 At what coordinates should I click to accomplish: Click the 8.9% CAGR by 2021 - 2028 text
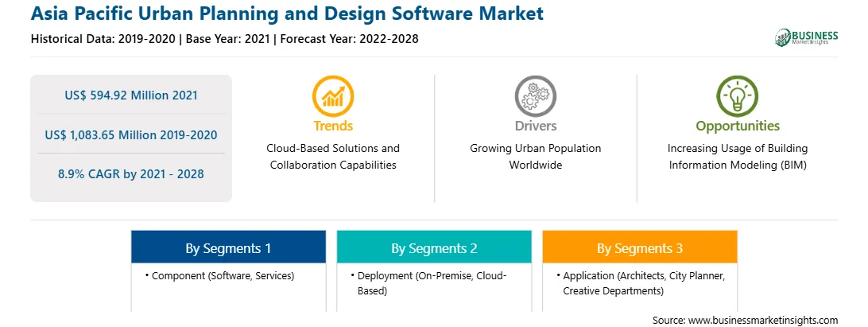tap(131, 174)
